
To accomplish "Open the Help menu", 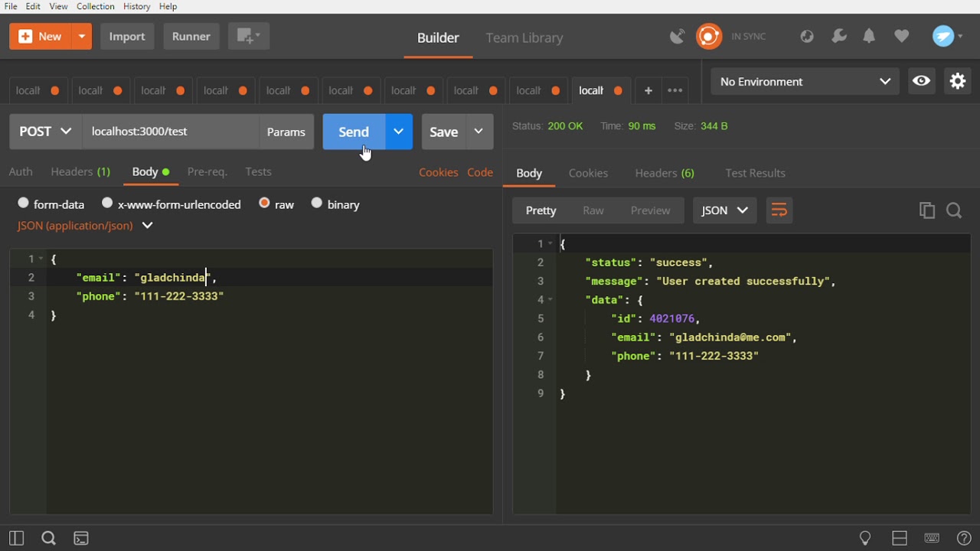I will [168, 6].
